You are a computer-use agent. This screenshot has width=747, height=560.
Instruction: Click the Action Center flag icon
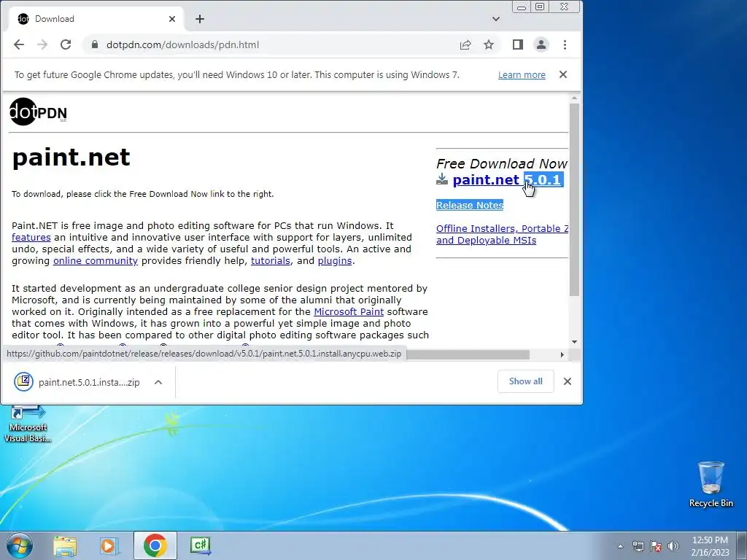point(656,546)
